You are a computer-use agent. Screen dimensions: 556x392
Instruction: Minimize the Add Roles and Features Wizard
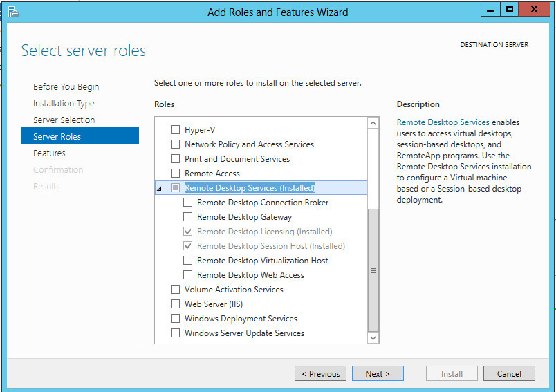(x=490, y=10)
